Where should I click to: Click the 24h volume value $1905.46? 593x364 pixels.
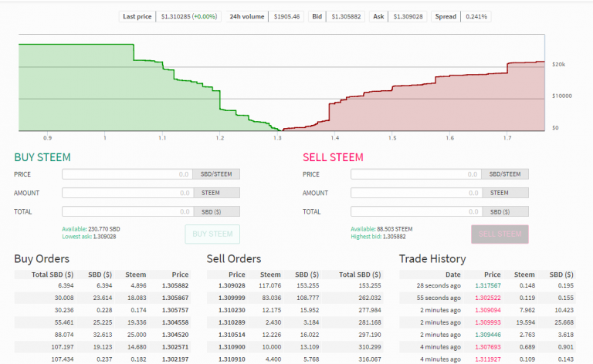pos(286,17)
